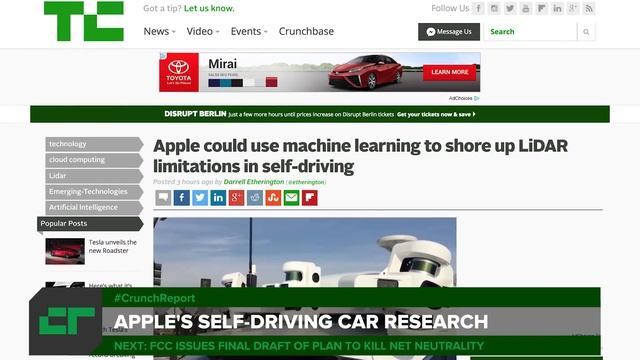Click the Let us know tip link

tap(209, 8)
